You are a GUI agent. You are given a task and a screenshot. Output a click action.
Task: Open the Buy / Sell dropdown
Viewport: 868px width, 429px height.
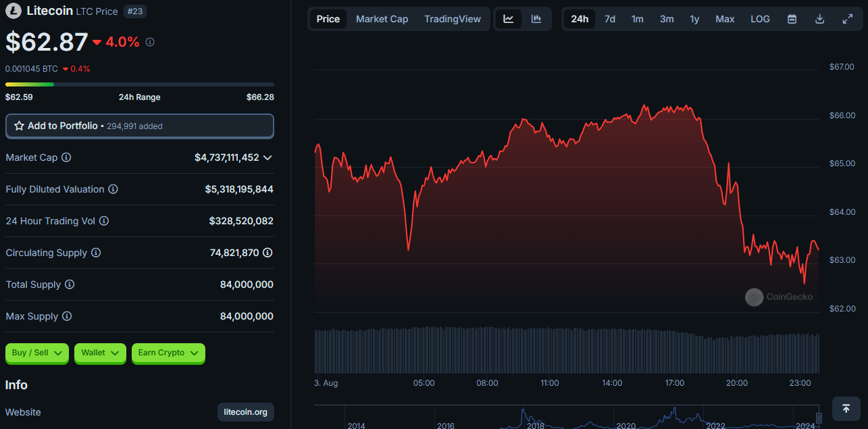(x=37, y=353)
